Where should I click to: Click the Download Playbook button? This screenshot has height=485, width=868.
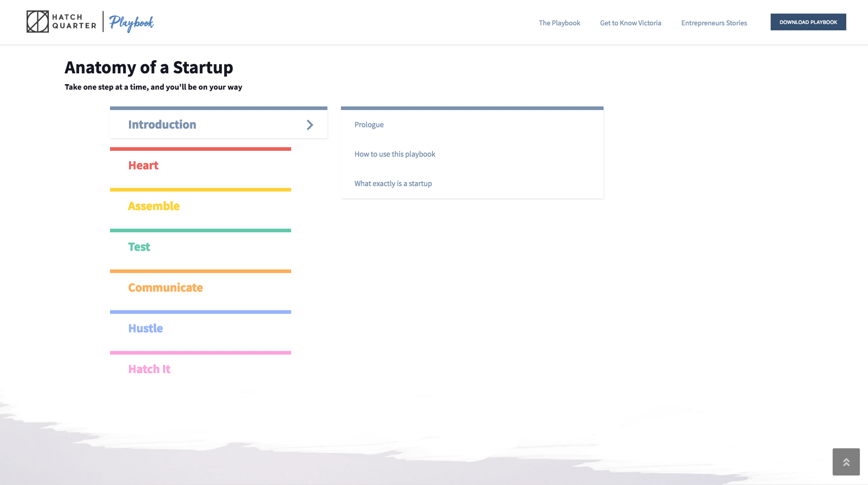pos(808,22)
